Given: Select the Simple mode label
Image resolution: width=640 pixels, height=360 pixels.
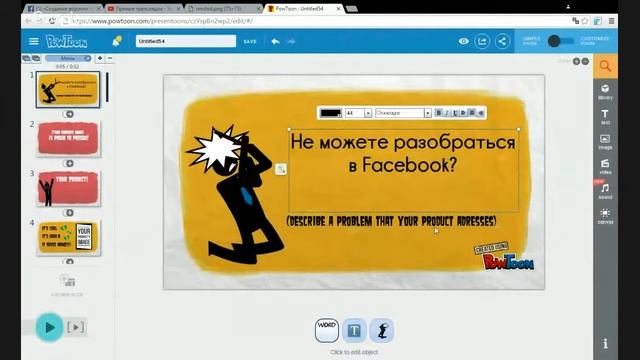Looking at the screenshot, I should (531, 41).
